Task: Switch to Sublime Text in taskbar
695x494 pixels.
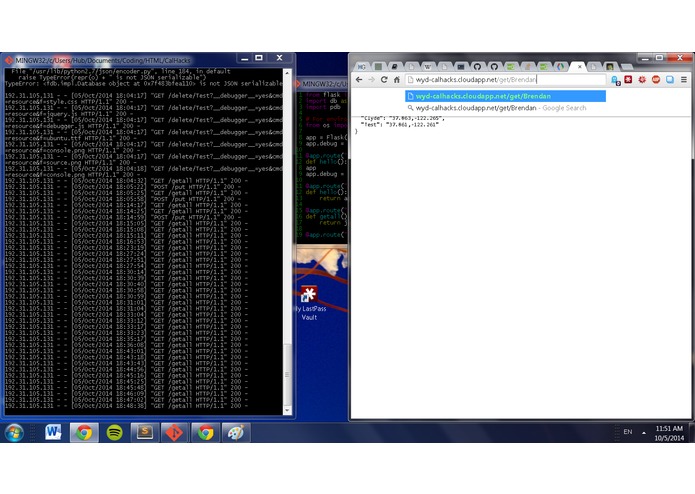Action: (144, 432)
